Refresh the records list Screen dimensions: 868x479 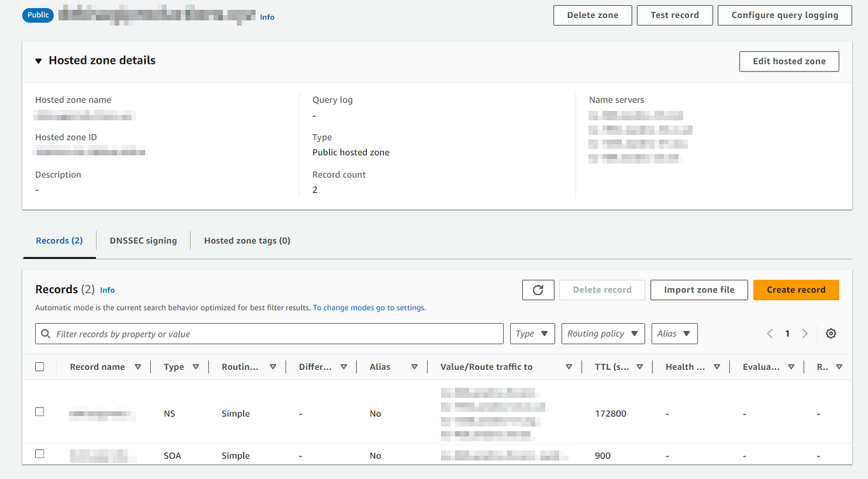click(538, 289)
